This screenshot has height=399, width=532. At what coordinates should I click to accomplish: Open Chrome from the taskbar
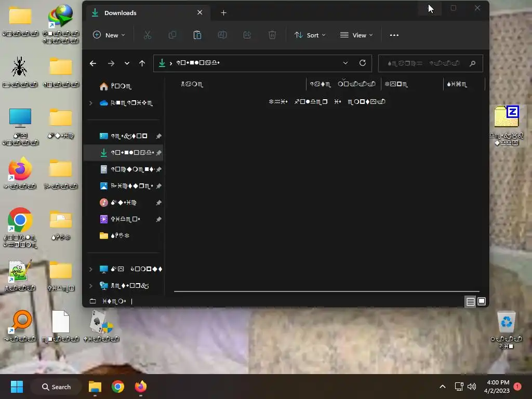coord(118,387)
